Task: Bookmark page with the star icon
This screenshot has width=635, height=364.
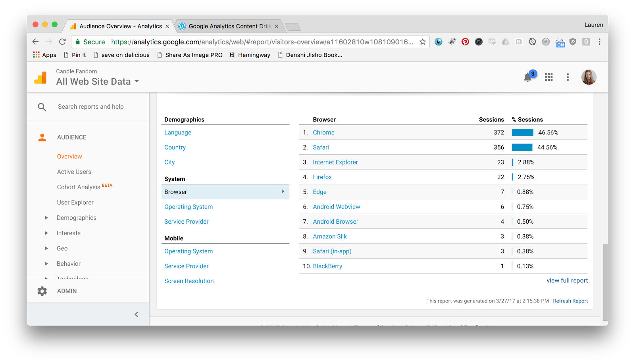Action: (x=423, y=42)
